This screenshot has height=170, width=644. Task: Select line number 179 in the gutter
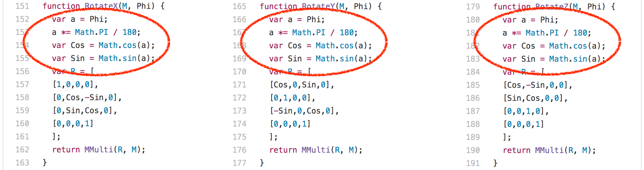[473, 7]
